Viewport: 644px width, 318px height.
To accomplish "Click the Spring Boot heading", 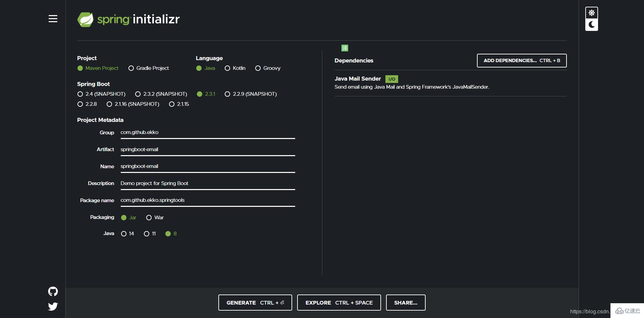I will click(x=93, y=84).
